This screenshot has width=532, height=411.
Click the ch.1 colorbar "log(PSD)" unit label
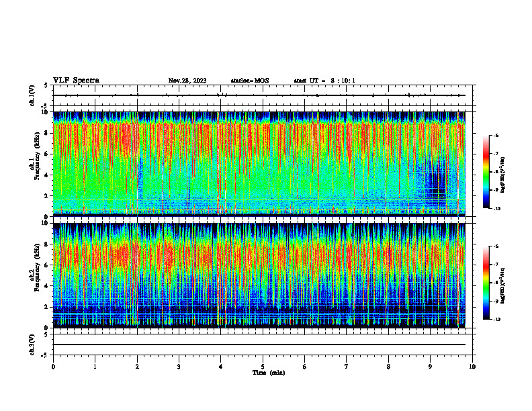[x=503, y=175]
